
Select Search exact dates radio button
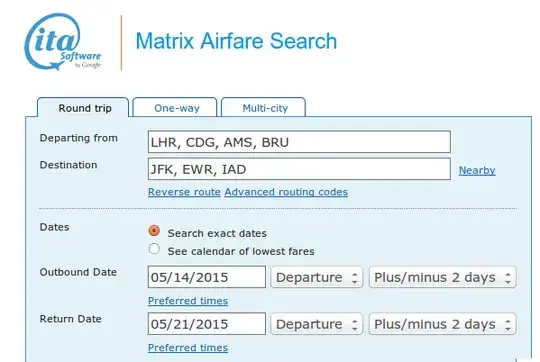tap(154, 231)
